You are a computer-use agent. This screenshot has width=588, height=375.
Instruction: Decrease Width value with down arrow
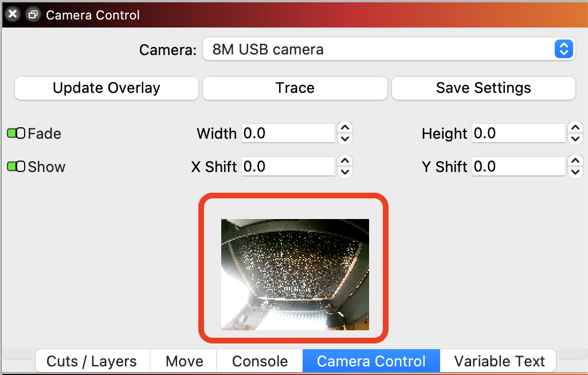344,139
